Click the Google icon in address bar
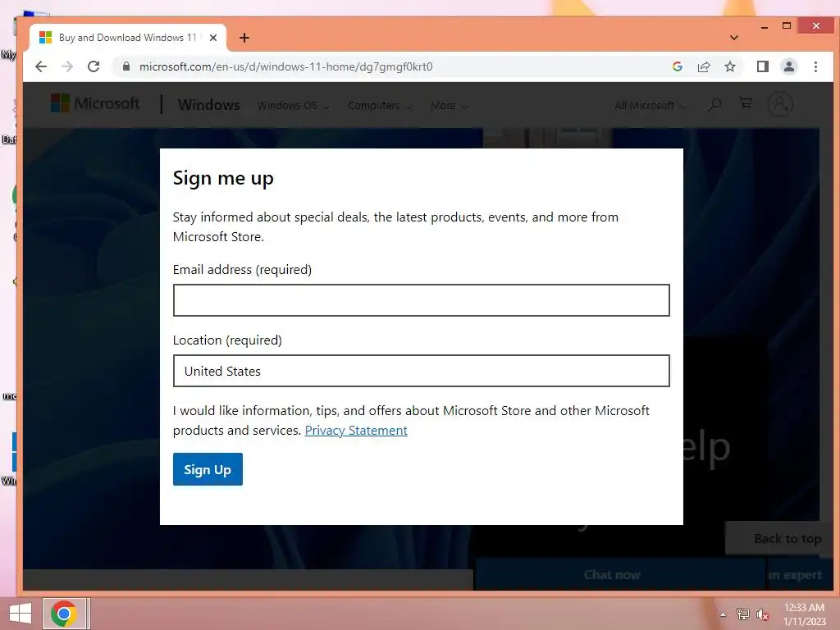840x630 pixels. (677, 66)
